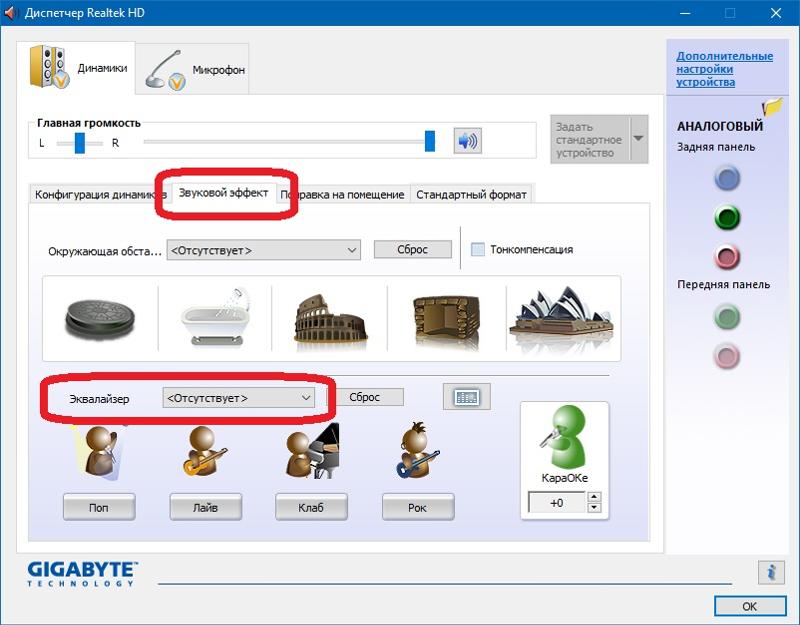Click the KaraOKe +0 value field
This screenshot has height=625, width=800.
[x=557, y=503]
